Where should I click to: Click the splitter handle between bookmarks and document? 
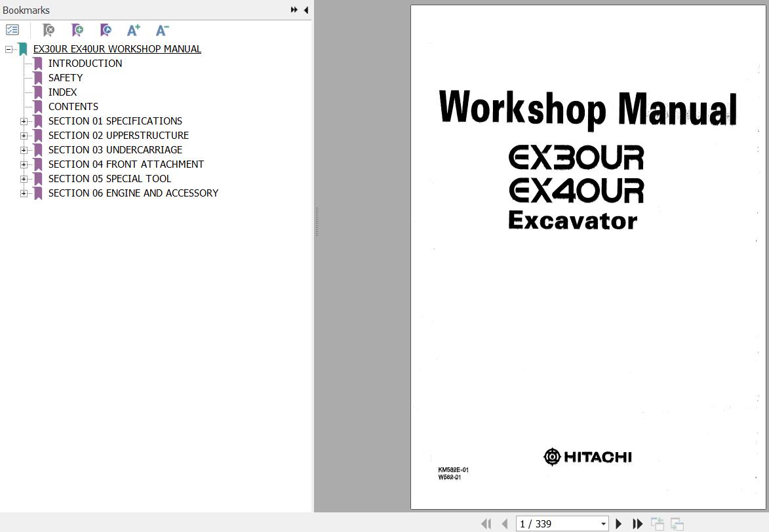click(x=317, y=221)
